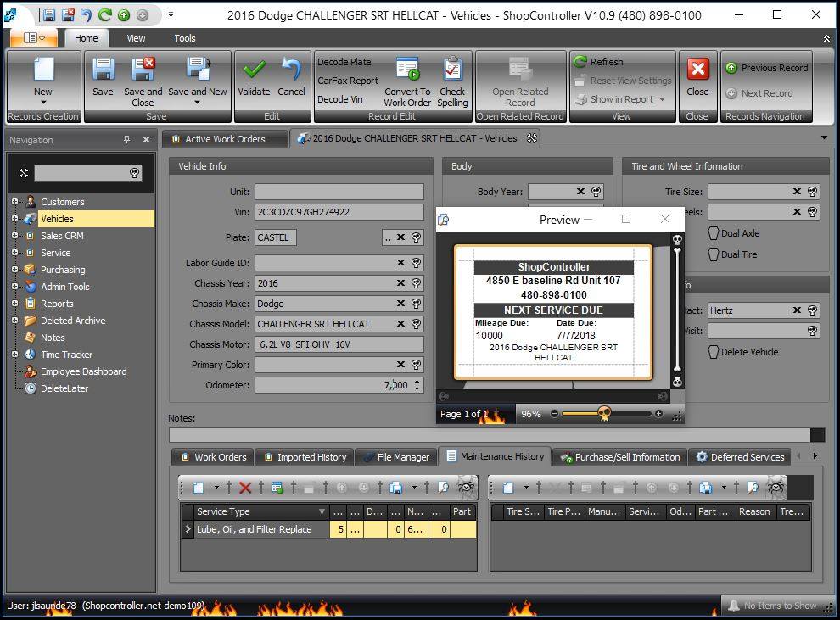This screenshot has width=840, height=620.
Task: Click the orange application menu button
Action: click(34, 38)
